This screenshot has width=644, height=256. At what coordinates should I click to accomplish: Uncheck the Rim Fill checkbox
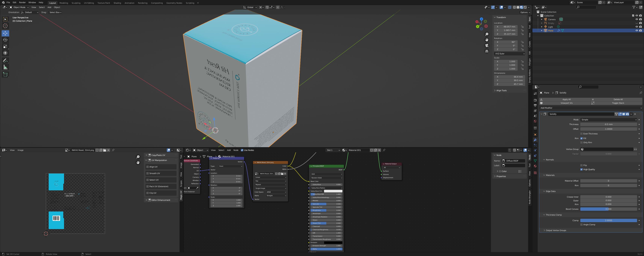point(581,138)
